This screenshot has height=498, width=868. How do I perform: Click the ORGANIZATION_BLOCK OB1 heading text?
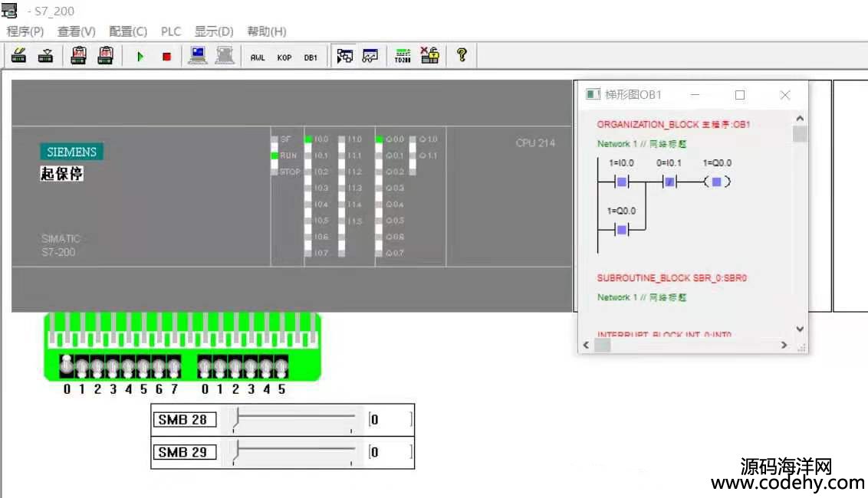point(673,124)
